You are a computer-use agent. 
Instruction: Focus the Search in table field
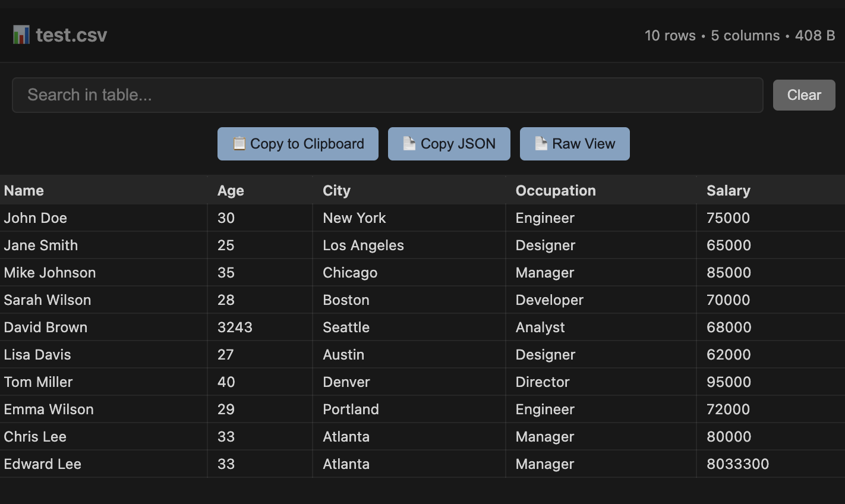pyautogui.click(x=387, y=95)
